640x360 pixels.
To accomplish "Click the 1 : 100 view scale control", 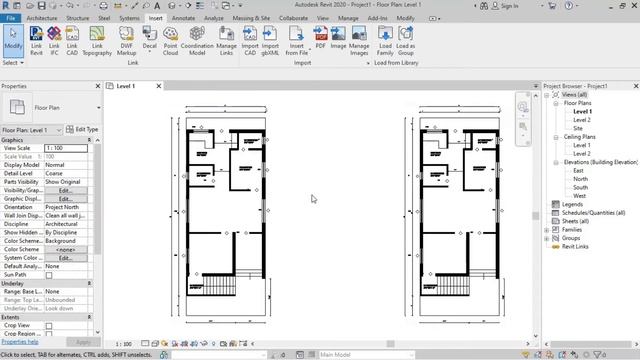I will [123, 344].
